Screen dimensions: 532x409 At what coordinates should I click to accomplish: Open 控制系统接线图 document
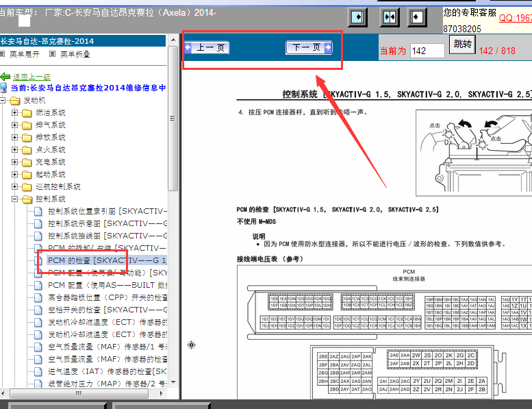click(x=107, y=236)
